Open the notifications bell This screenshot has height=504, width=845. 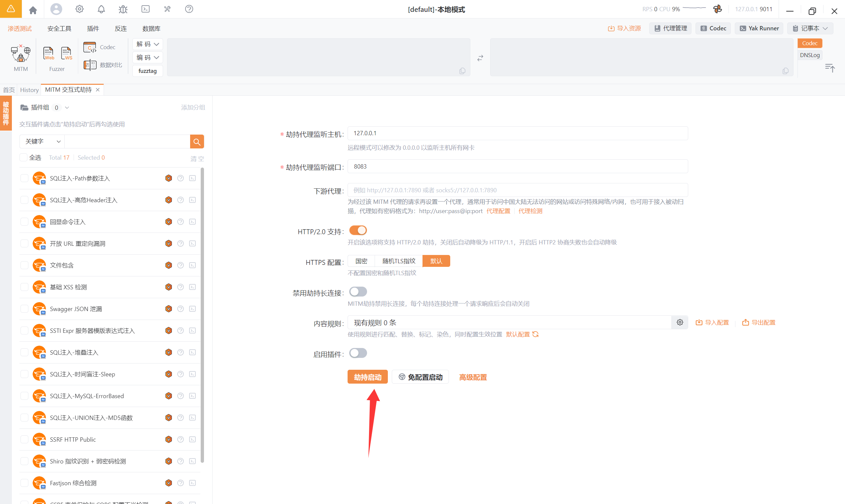[x=101, y=9]
